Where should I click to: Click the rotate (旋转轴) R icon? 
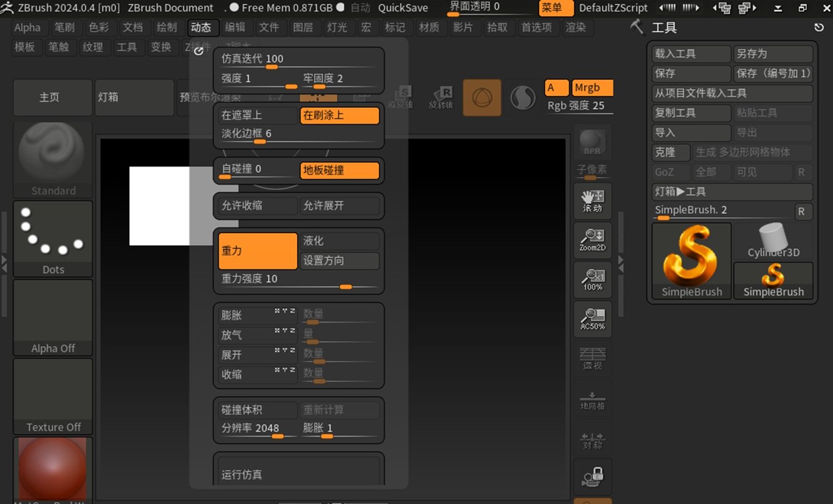click(x=441, y=97)
